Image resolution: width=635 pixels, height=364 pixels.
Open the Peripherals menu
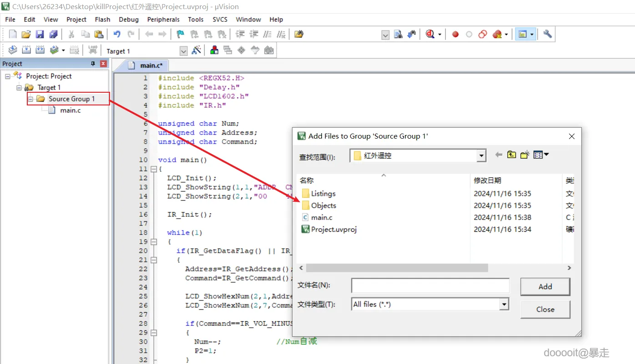163,20
